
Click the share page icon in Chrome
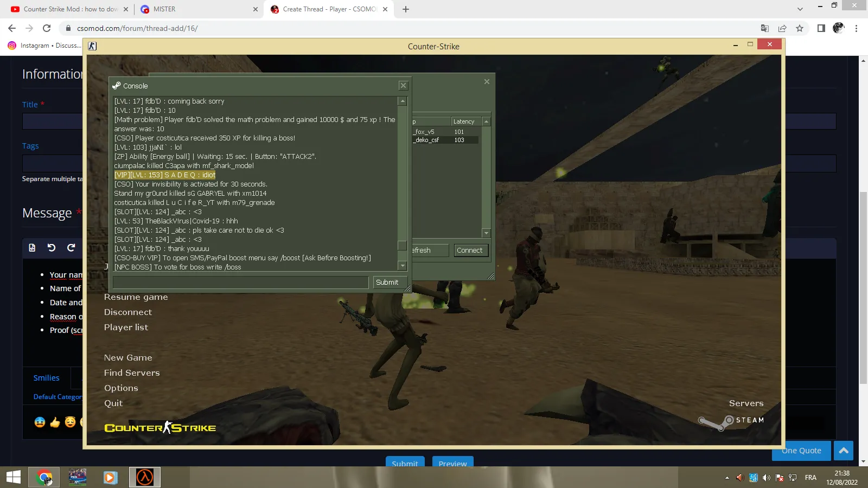(782, 28)
